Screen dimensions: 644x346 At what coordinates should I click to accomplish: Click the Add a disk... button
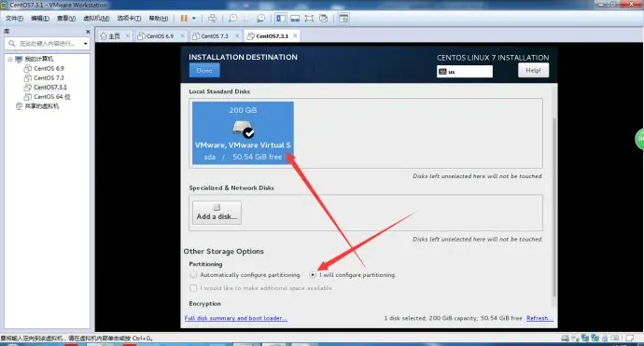click(217, 213)
